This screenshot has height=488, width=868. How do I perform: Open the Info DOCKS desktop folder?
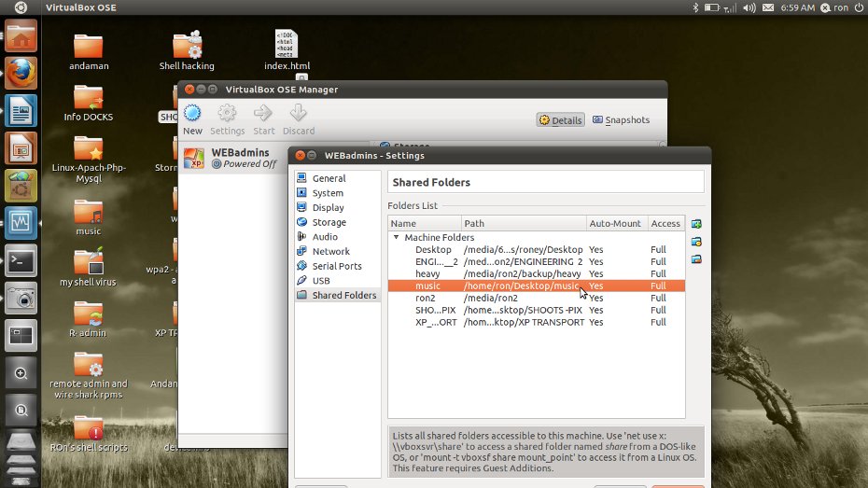point(89,103)
